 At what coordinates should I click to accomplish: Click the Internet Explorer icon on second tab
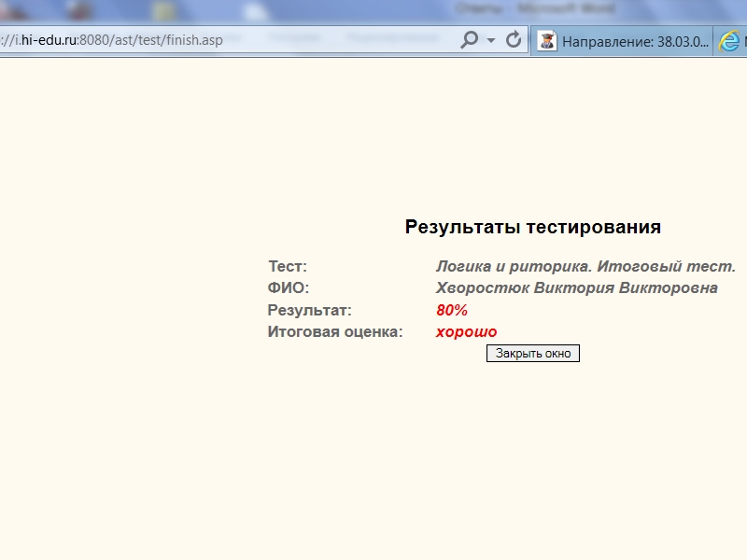[x=729, y=41]
